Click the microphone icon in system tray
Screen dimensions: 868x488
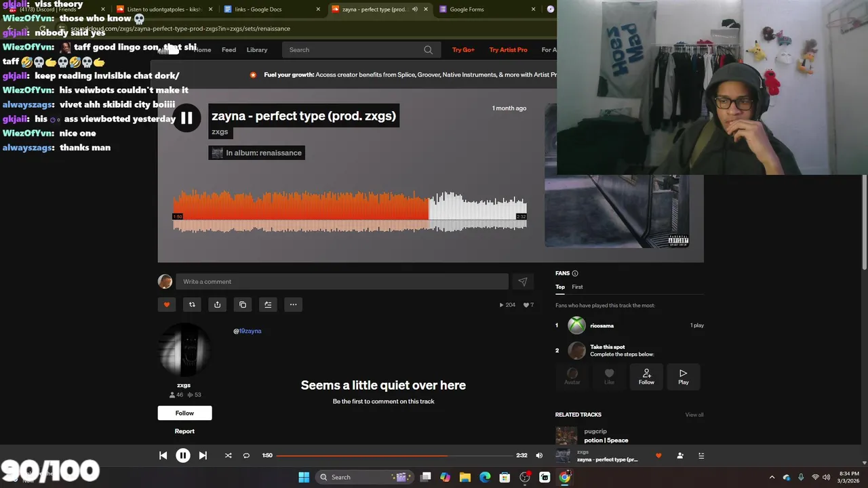pos(801,477)
